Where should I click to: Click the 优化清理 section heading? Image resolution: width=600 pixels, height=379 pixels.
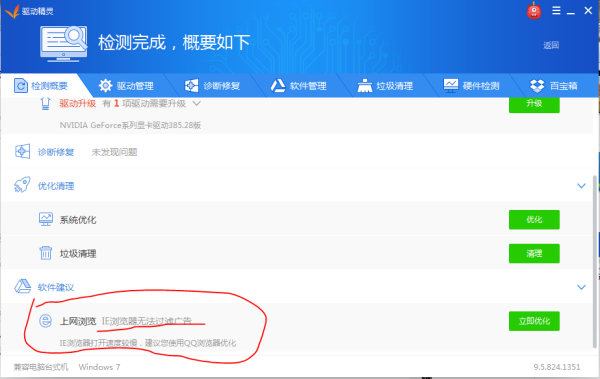(56, 186)
